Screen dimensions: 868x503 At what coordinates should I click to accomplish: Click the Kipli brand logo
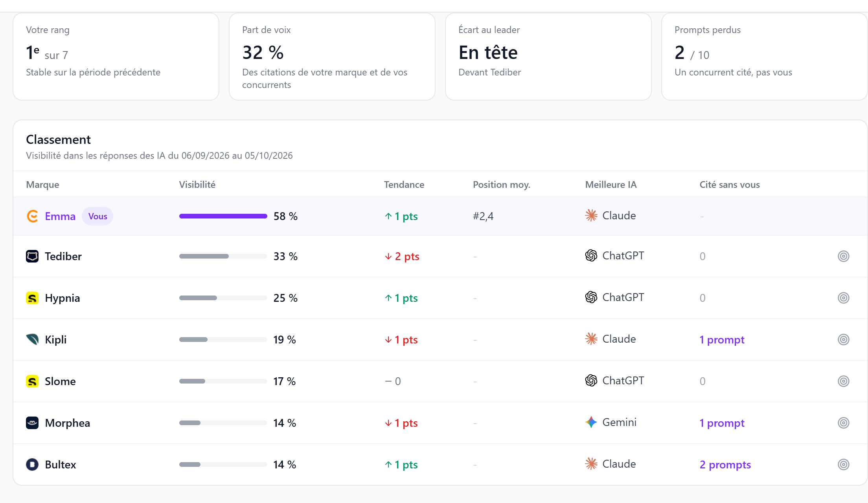pos(32,340)
